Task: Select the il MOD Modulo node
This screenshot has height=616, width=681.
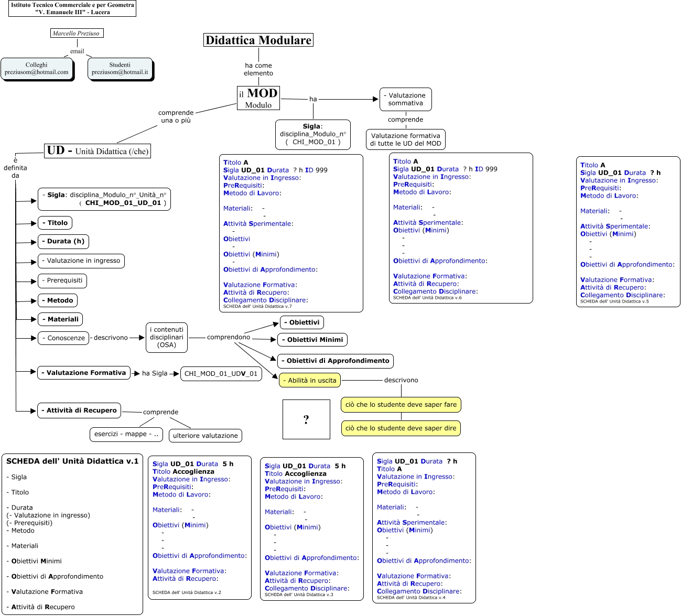Action: pos(258,98)
